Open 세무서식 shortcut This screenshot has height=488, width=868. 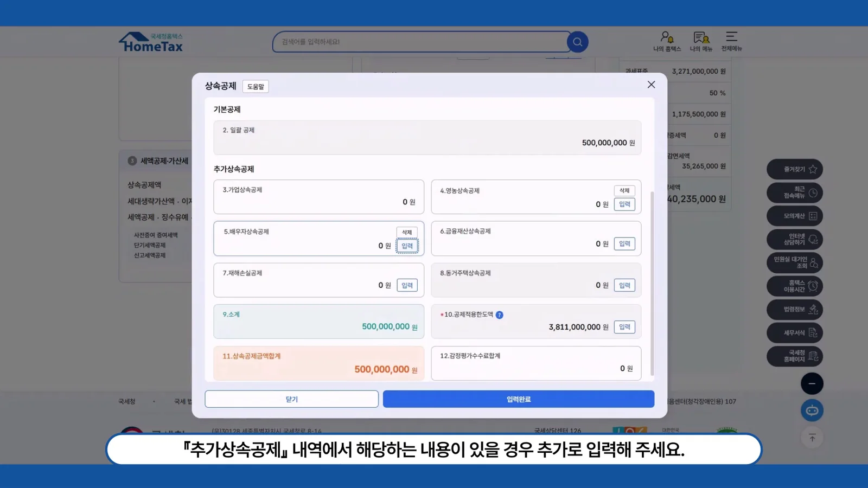pyautogui.click(x=795, y=332)
